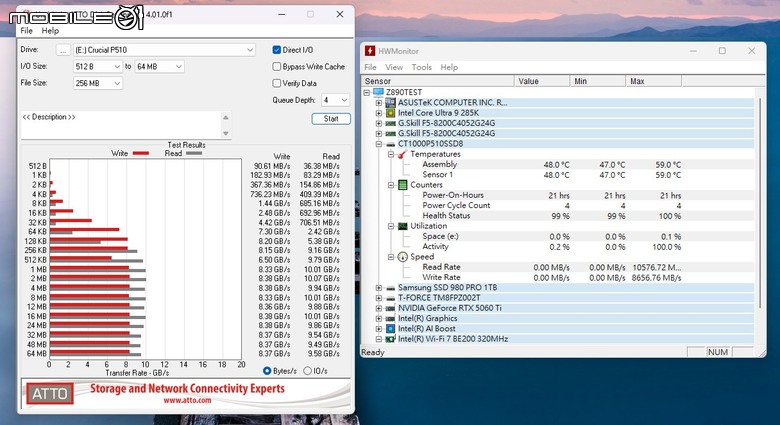Click the Z890TEST computer icon
Screen dimensions: 780x425
tap(379, 92)
